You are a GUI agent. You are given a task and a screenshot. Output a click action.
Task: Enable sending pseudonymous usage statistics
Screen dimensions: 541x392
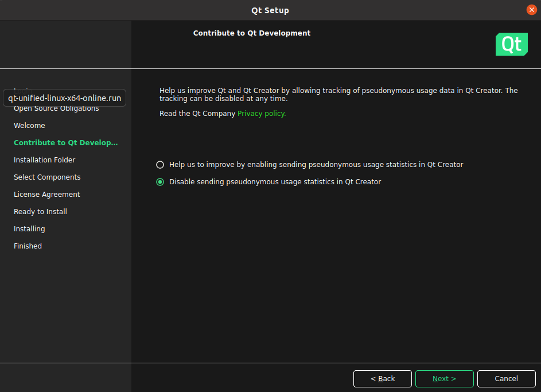tap(160, 165)
